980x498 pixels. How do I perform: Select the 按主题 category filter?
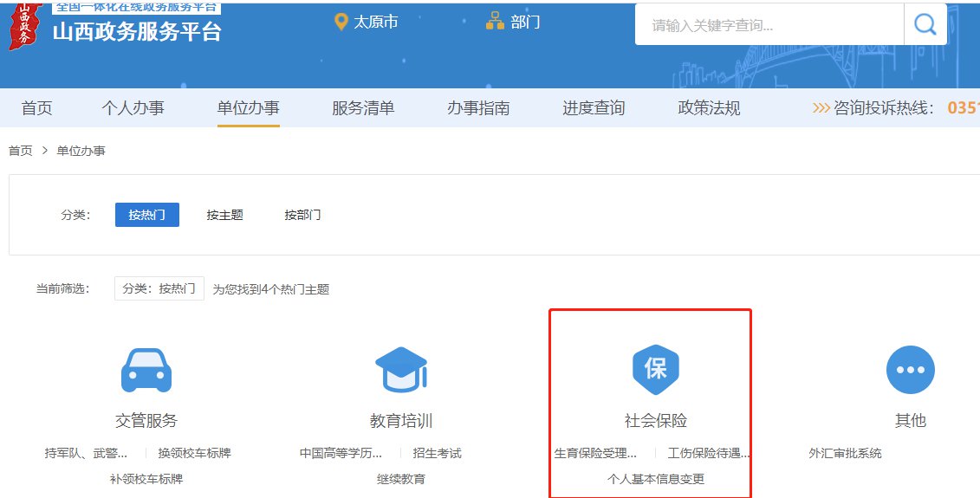[x=224, y=215]
